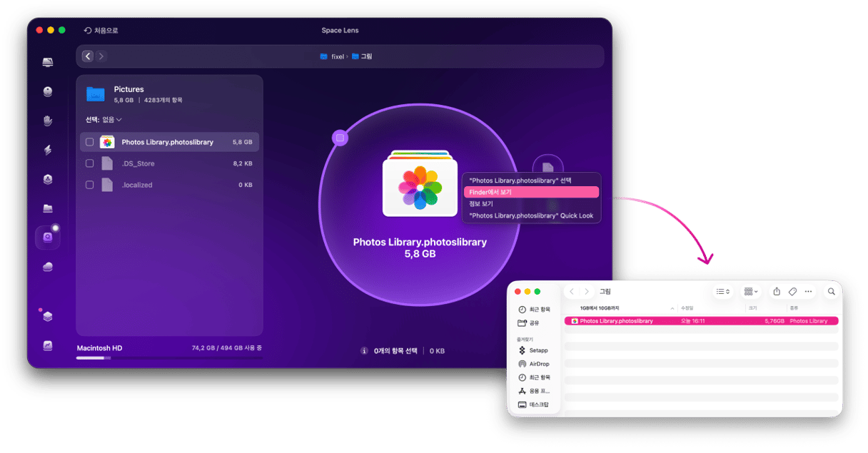
Task: Open the cloud-shaped sidebar icon
Action: pos(48,267)
